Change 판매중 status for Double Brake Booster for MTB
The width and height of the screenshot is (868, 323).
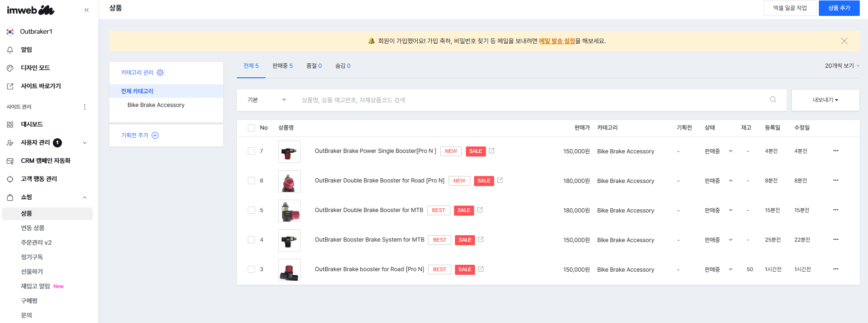click(x=719, y=210)
